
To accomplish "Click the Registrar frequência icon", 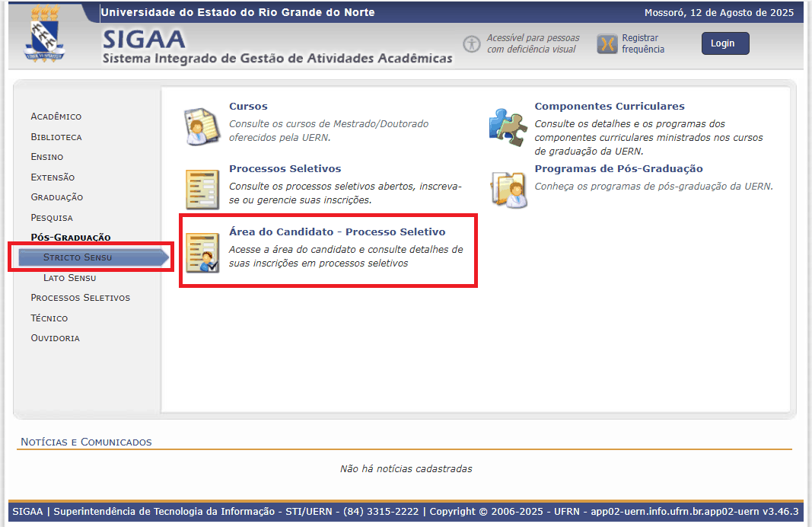I will 607,43.
